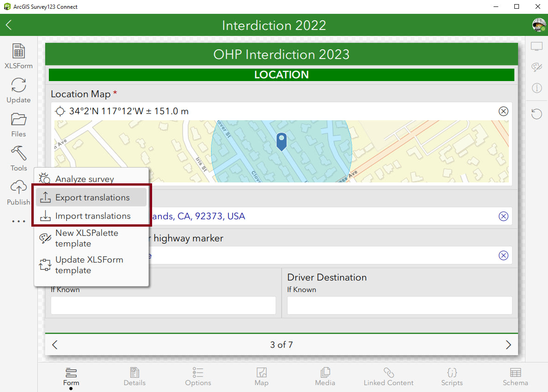Go back to the previous survey page
This screenshot has height=392, width=548.
(55, 344)
